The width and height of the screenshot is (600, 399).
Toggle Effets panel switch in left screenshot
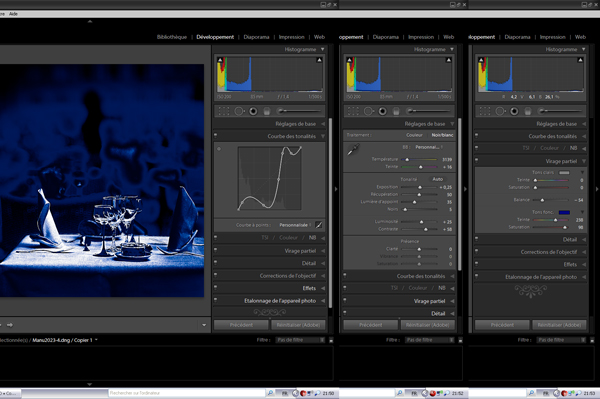click(216, 287)
